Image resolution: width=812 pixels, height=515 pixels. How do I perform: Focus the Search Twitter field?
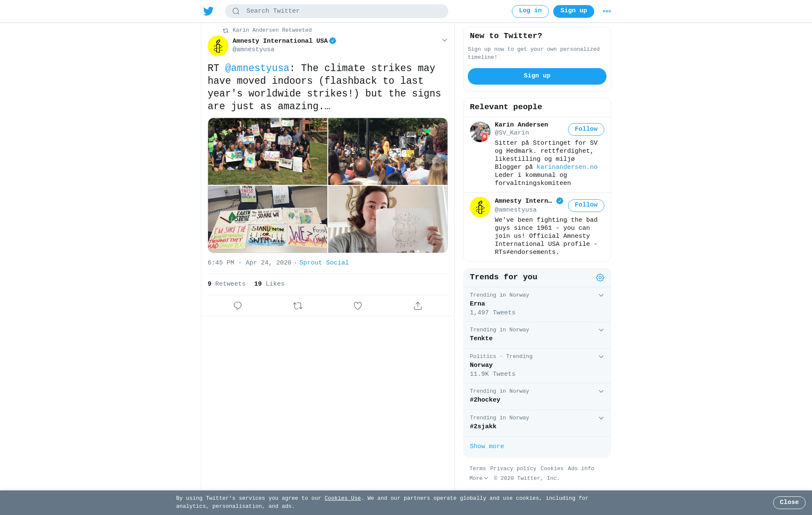point(337,11)
